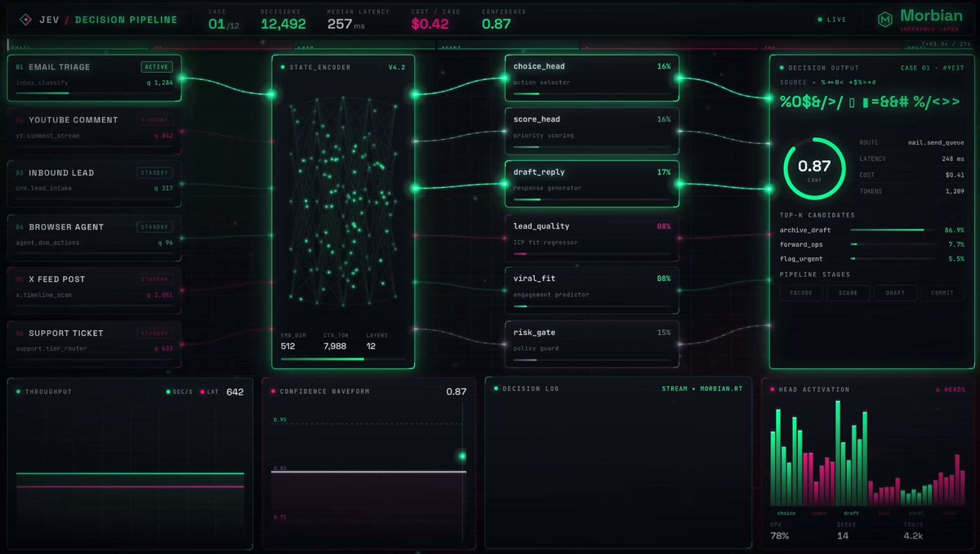Select the risk_gate policy guard card
This screenshot has width=980, height=554.
click(x=592, y=344)
